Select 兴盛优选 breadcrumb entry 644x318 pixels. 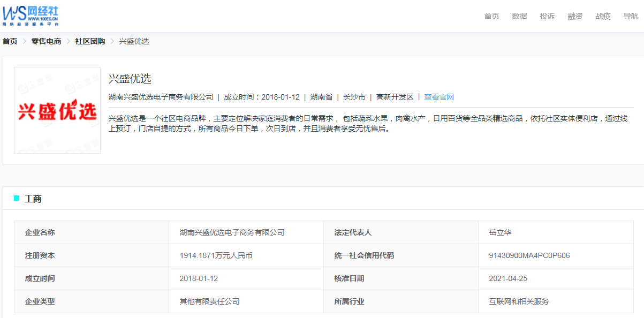click(134, 41)
